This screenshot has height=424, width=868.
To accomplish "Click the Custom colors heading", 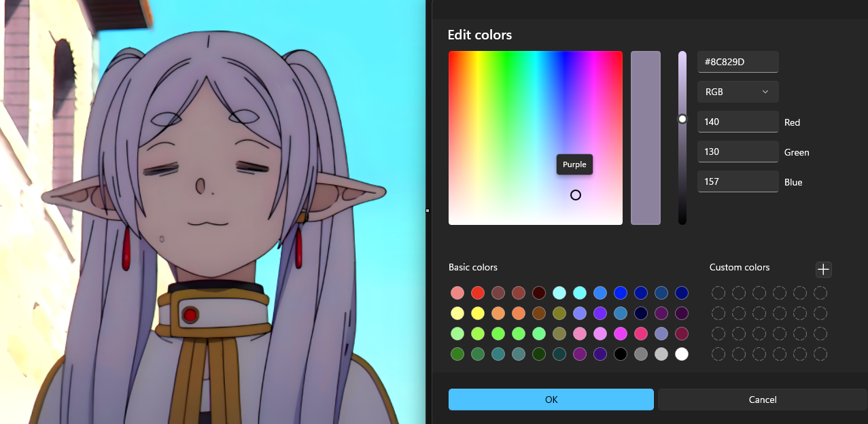I will [x=740, y=267].
